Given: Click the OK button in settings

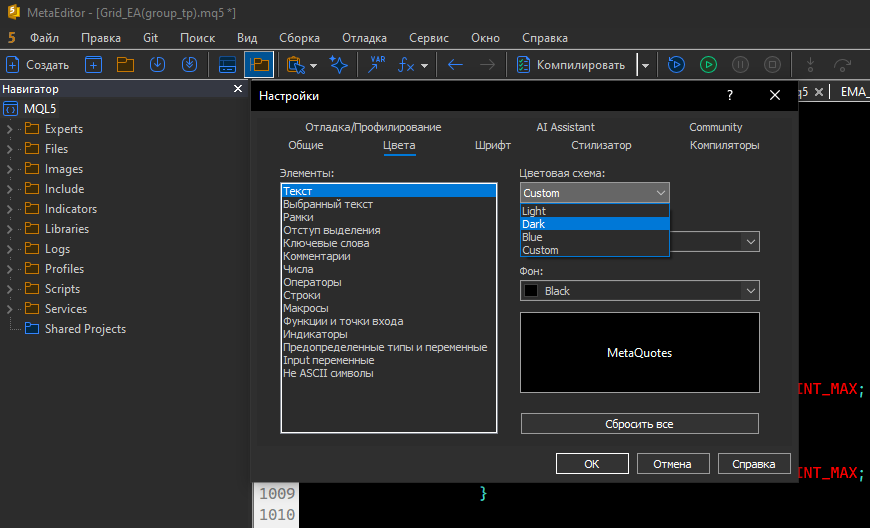Looking at the screenshot, I should 591,464.
